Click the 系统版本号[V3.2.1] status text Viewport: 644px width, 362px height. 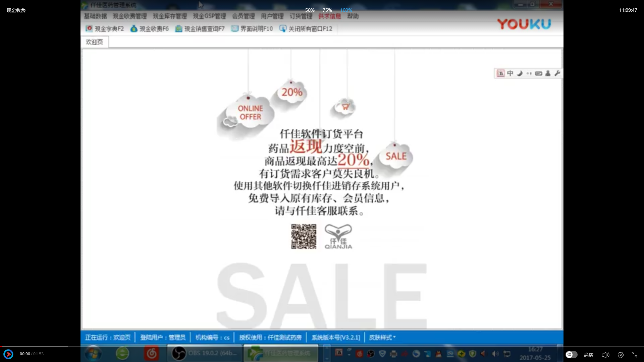[x=336, y=338]
